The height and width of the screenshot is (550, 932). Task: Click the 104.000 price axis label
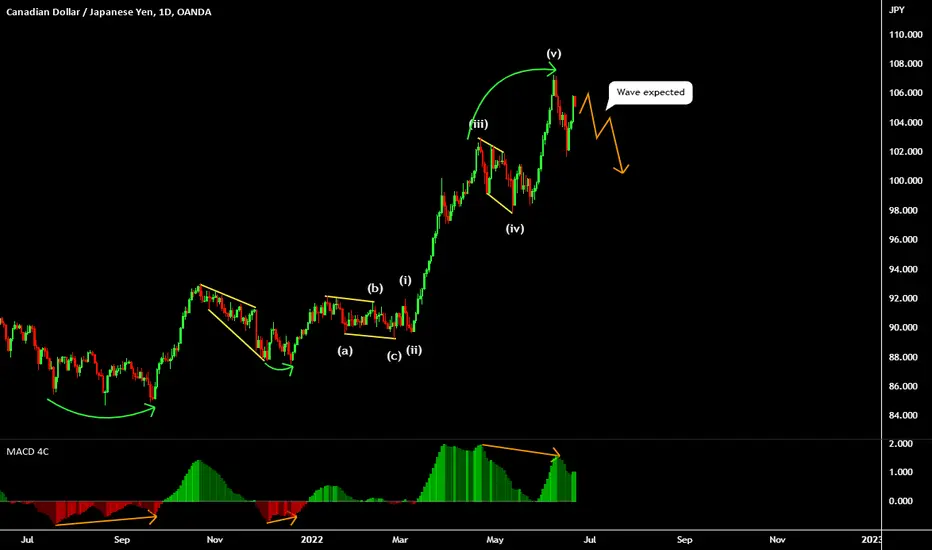(905, 122)
